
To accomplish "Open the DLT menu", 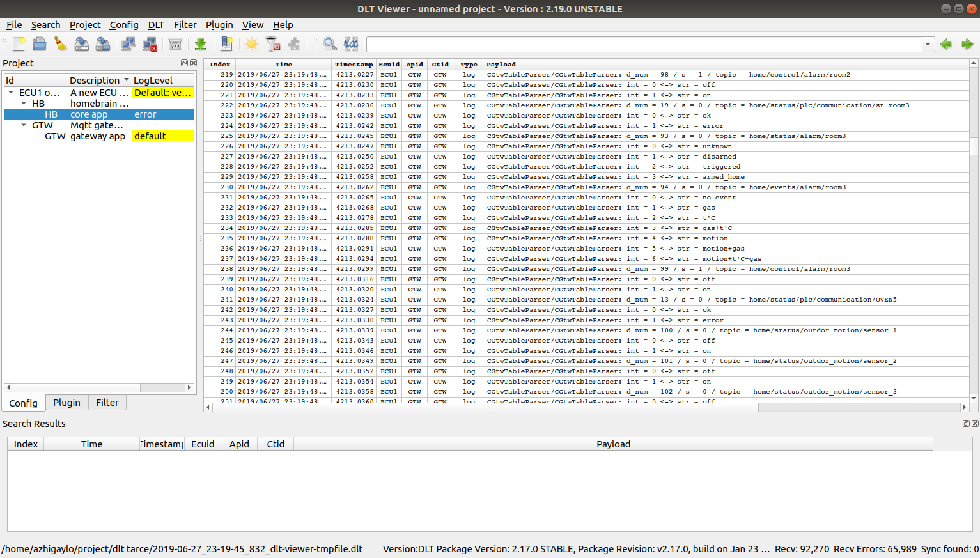I will click(156, 25).
